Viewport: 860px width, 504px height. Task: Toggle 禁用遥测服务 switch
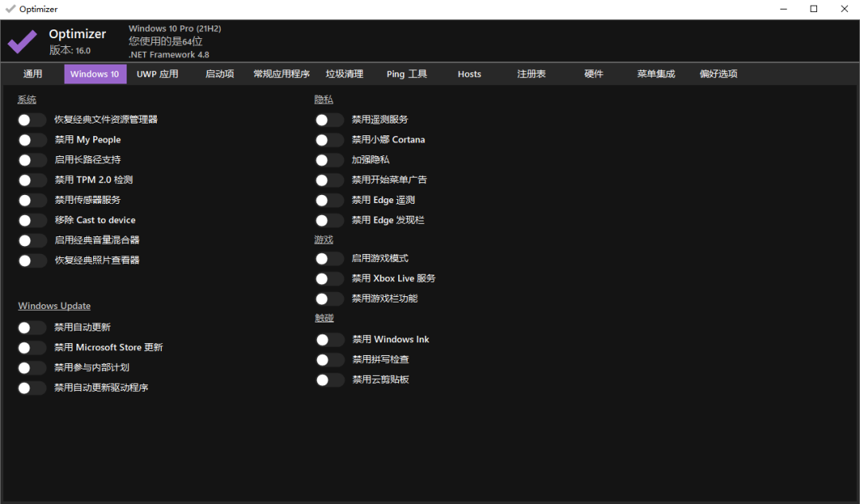[329, 119]
